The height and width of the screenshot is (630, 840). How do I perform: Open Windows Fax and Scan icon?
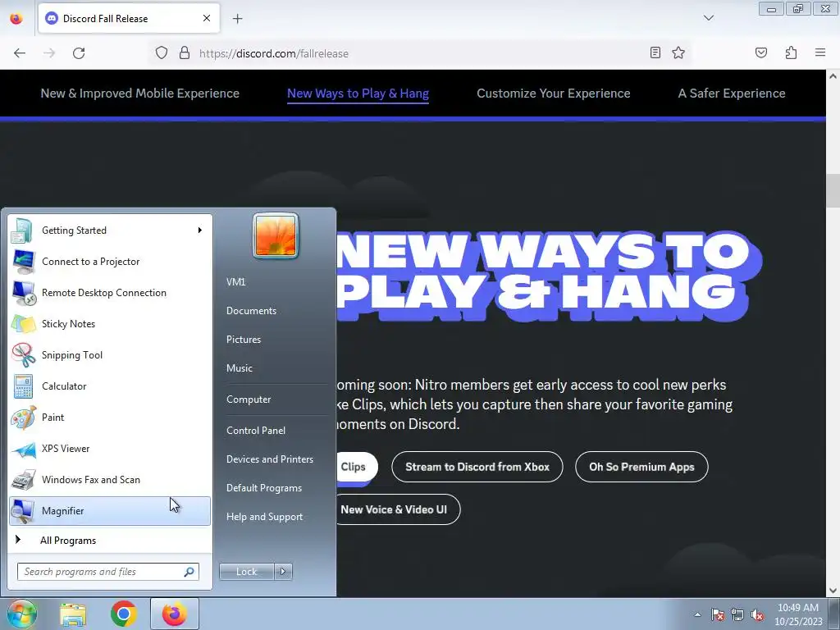click(x=22, y=480)
